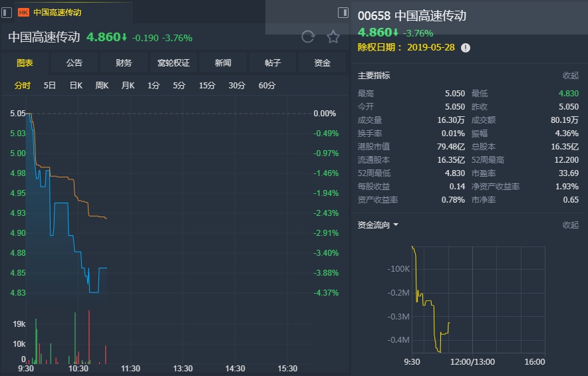Click the tallest red volume bar

[89, 337]
